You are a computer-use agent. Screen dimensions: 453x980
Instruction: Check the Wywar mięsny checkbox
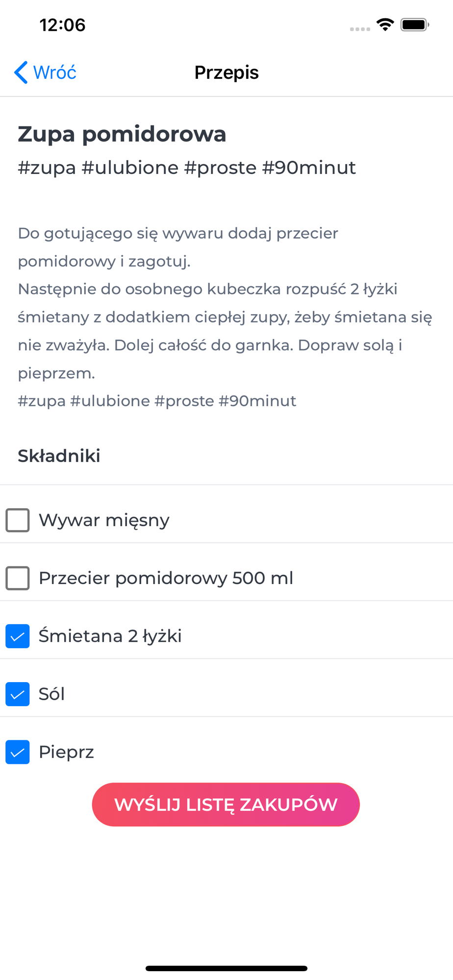click(18, 520)
